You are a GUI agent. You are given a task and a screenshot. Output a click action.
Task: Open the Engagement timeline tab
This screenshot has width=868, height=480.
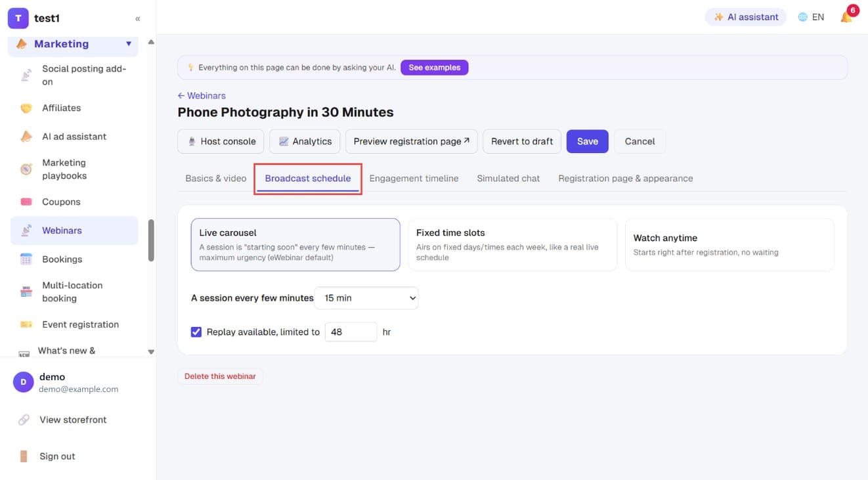[x=414, y=179]
